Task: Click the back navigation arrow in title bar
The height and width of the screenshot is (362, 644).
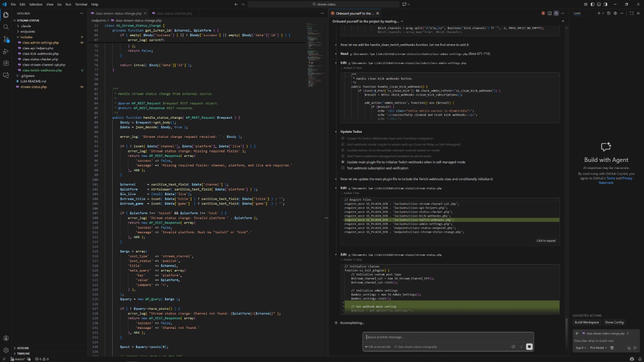Action: click(x=236, y=4)
